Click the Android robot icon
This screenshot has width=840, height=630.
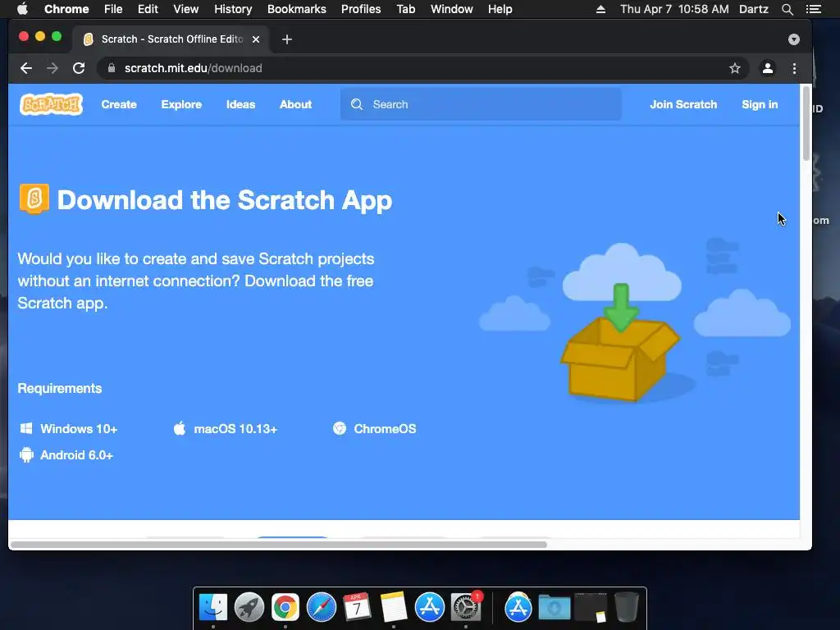click(26, 454)
